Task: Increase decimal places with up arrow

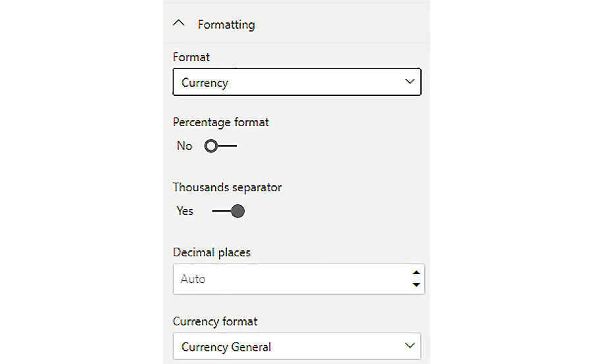Action: pos(416,273)
